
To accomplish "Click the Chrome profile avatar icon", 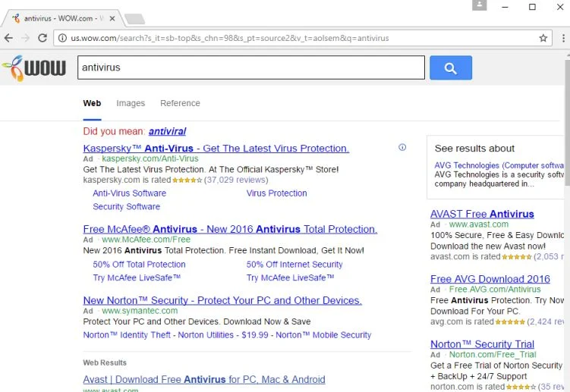I will [x=479, y=5].
